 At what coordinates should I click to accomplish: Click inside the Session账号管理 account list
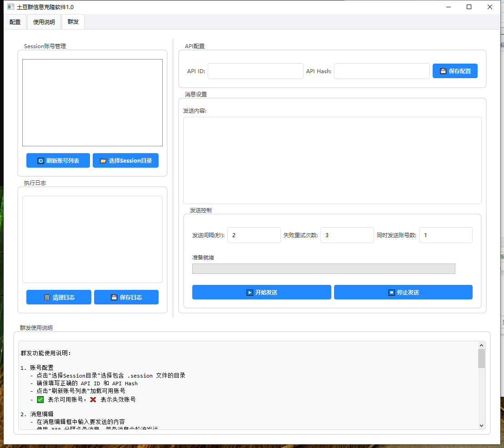(x=92, y=103)
